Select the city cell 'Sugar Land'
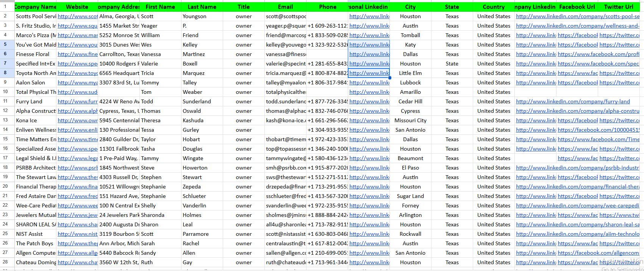Screen dimensions: 644x271 click(410, 196)
